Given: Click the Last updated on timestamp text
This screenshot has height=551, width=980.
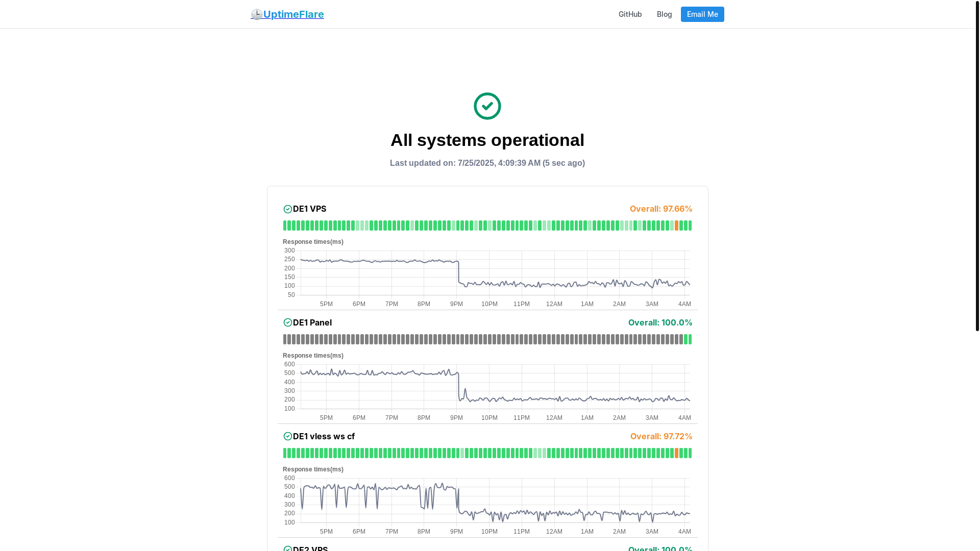Looking at the screenshot, I should pyautogui.click(x=487, y=163).
